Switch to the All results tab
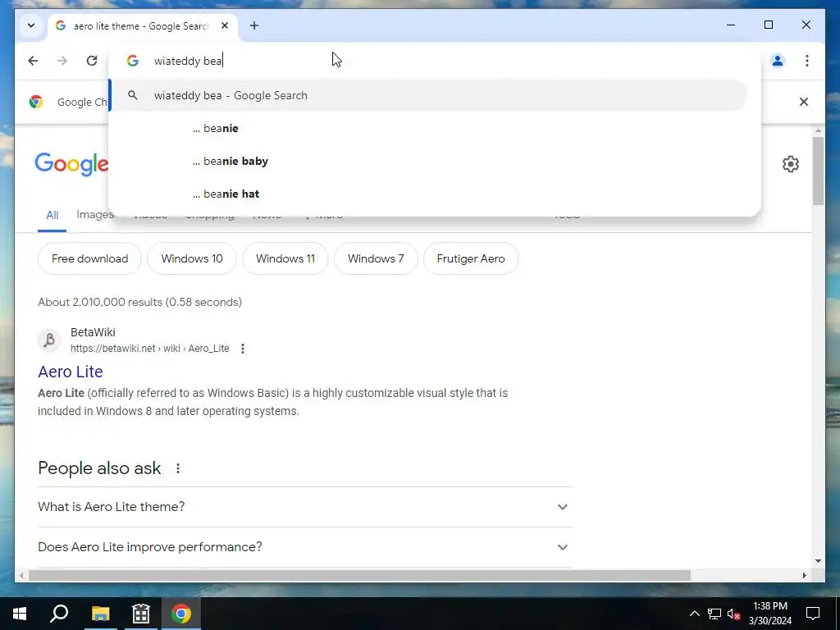 52,216
